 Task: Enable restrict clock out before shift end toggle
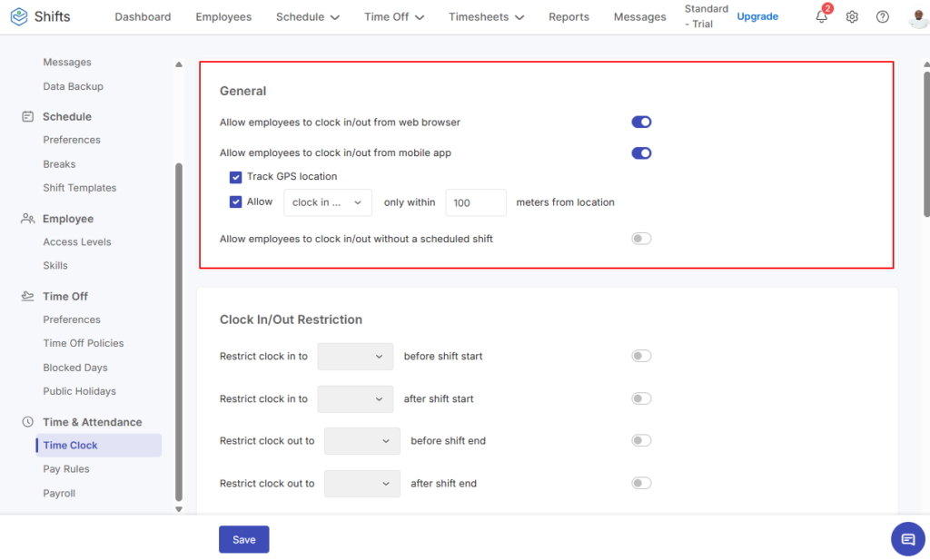coord(641,440)
